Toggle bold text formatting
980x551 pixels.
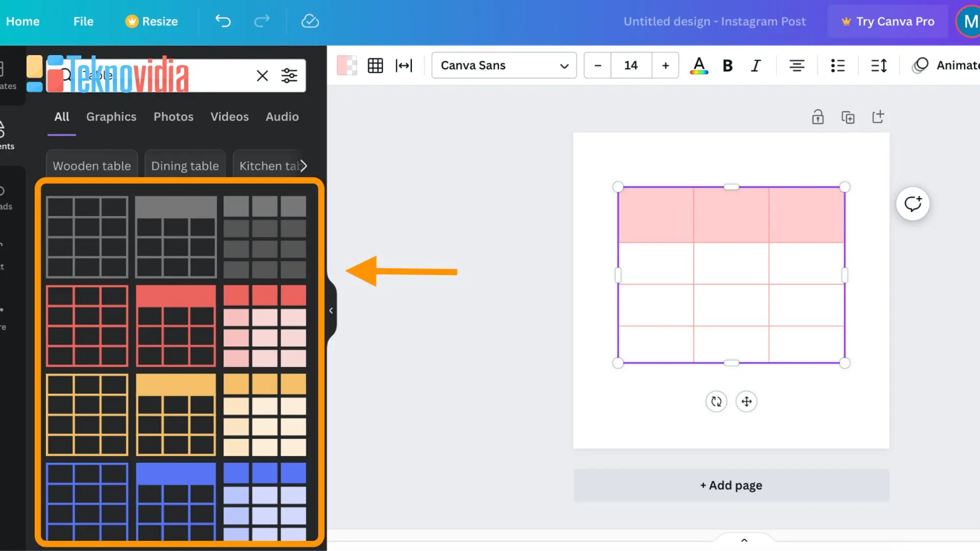coord(727,65)
